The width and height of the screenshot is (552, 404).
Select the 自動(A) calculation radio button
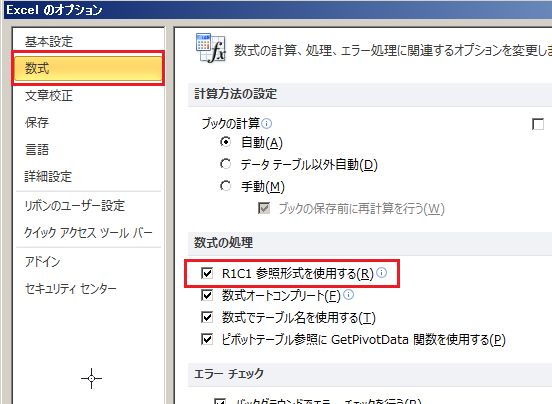tap(225, 142)
